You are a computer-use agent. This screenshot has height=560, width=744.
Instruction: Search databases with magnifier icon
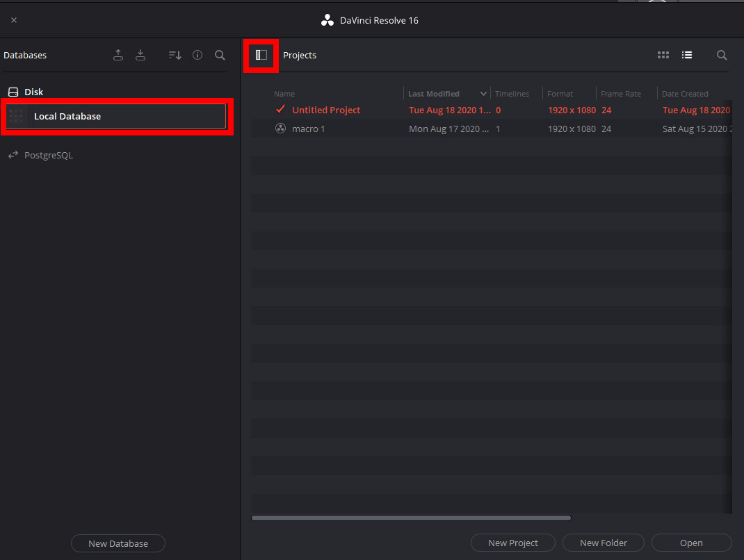coord(220,55)
